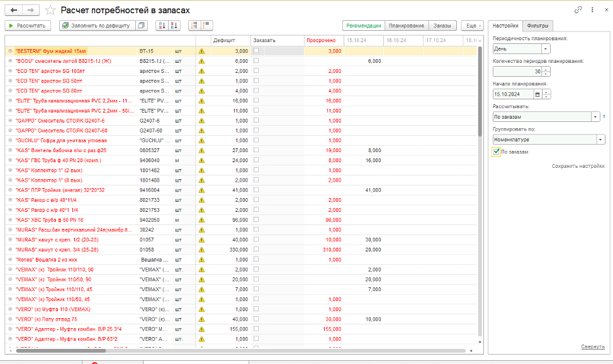
Task: Open the Периодичность планирования dropdown
Action: click(x=546, y=48)
